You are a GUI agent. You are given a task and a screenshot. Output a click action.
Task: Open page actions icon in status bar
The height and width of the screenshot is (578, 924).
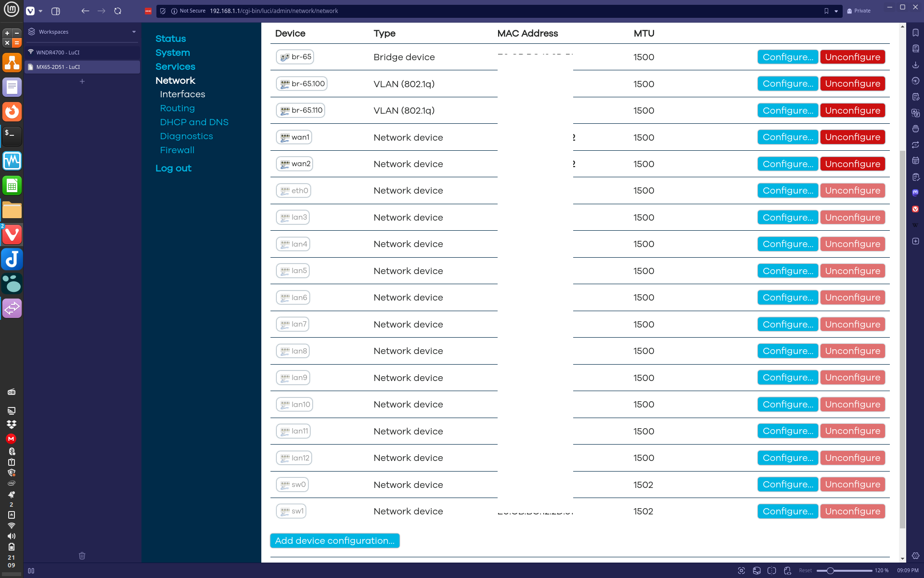(787, 570)
